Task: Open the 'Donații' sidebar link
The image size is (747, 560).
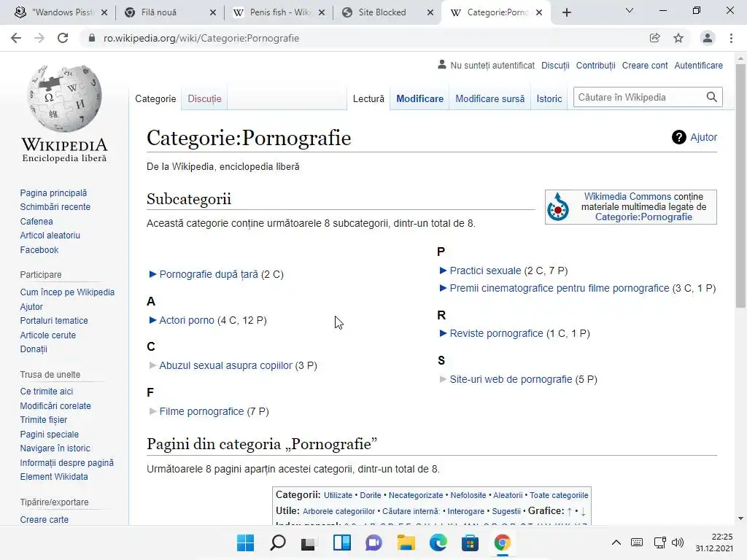Action: [34, 349]
